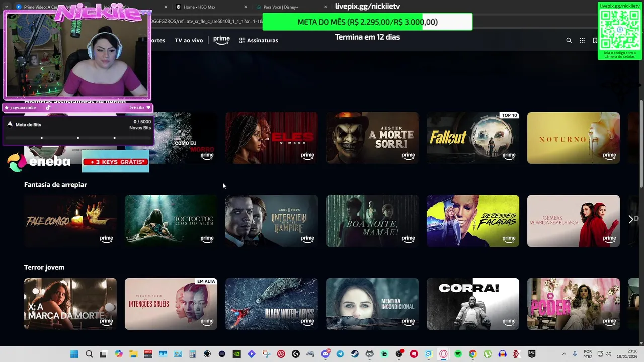Open the Fantasia de arrepiar category heading
Screen dimensions: 644x362
coord(55,185)
